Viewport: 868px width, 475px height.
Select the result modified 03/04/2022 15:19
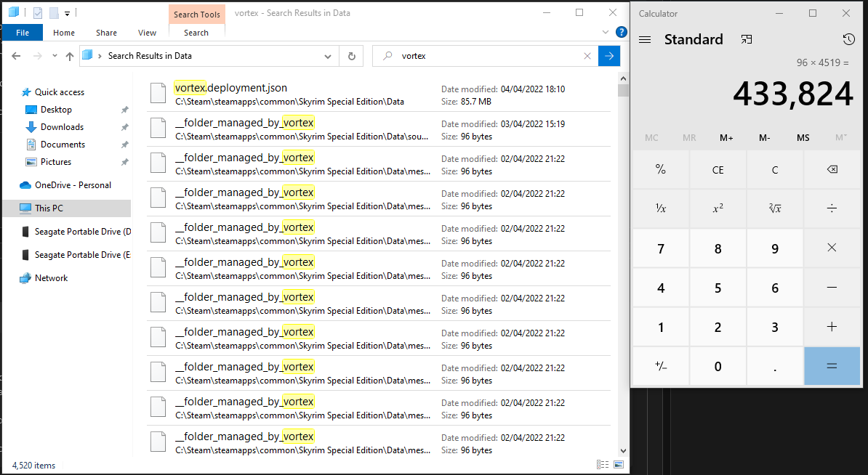pyautogui.click(x=379, y=129)
